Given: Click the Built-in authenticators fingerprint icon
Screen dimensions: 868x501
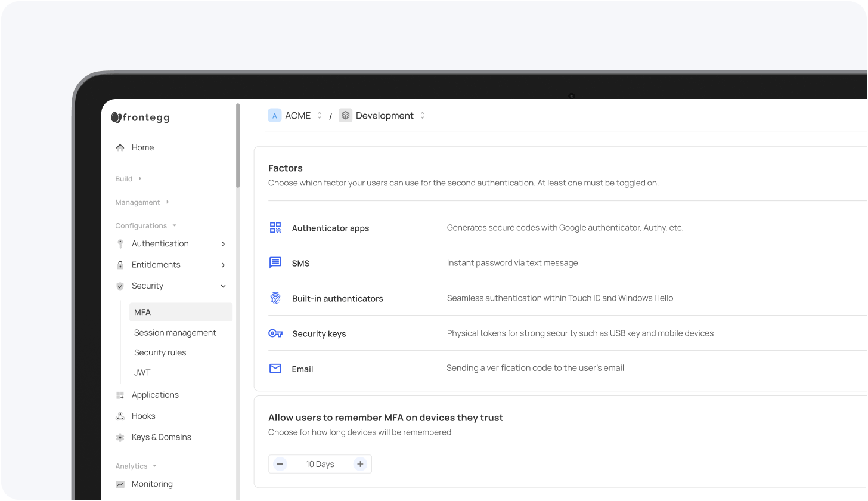Looking at the screenshot, I should point(275,298).
